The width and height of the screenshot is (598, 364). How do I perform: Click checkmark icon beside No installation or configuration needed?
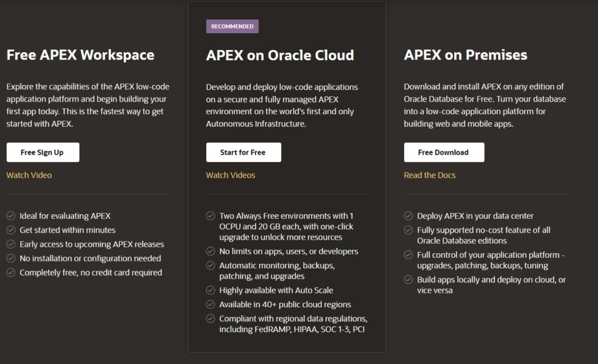(x=11, y=258)
